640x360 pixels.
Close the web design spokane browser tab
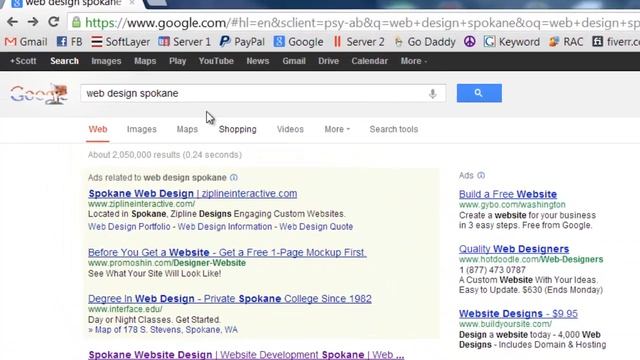coord(132,3)
